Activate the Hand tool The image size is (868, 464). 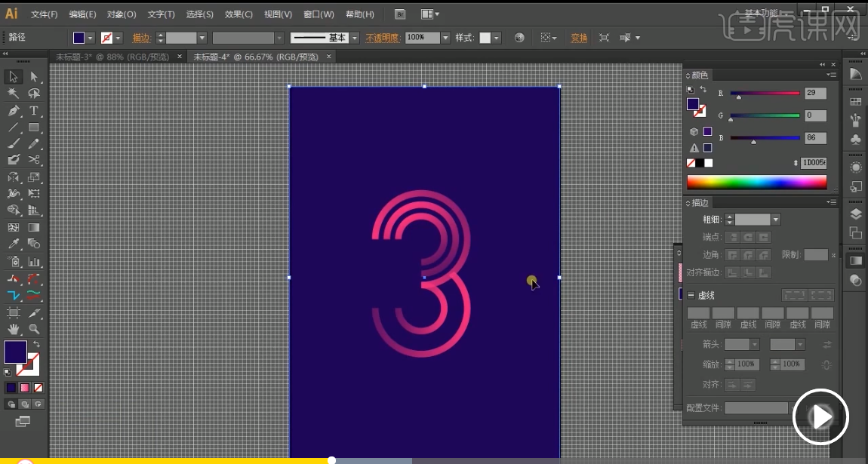[13, 329]
